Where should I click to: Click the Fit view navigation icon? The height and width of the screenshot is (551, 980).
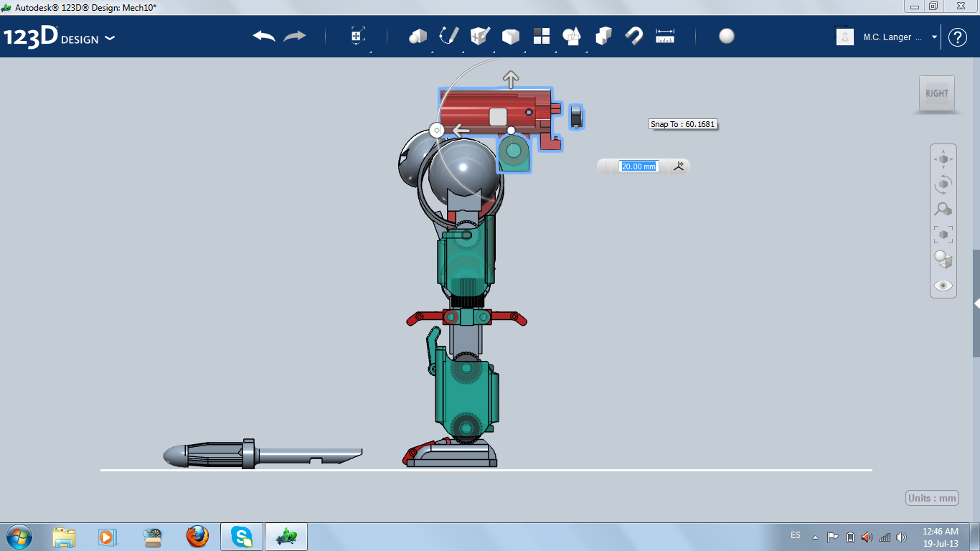(x=943, y=234)
